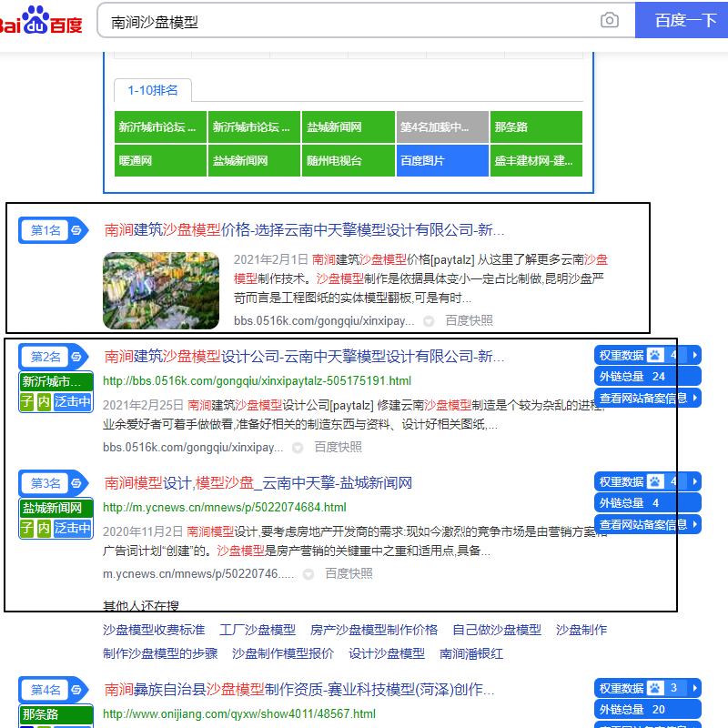Open 查看网站备案信息 for 第3名 result
The image size is (728, 728).
(647, 525)
